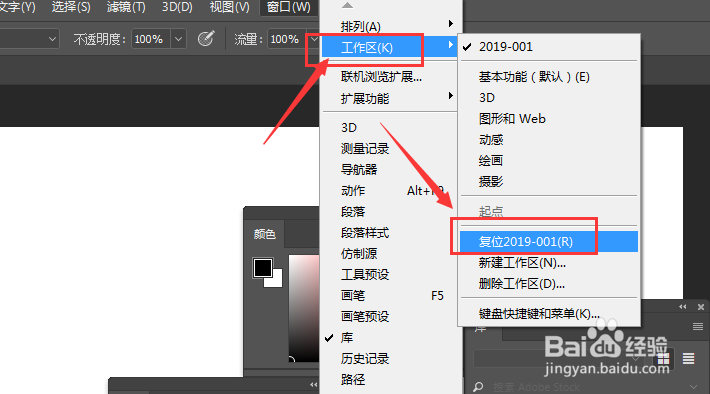The image size is (710, 394).
Task: Switch library to list view
Action: 689,359
